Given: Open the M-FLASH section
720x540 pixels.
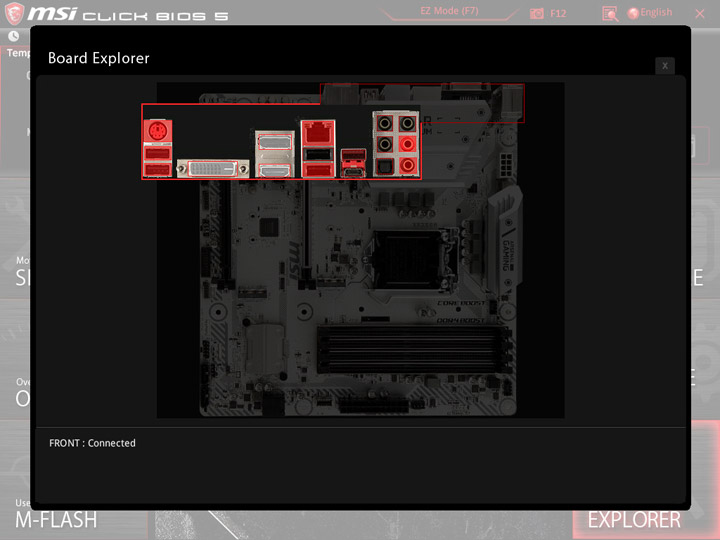Looking at the screenshot, I should coord(56,520).
